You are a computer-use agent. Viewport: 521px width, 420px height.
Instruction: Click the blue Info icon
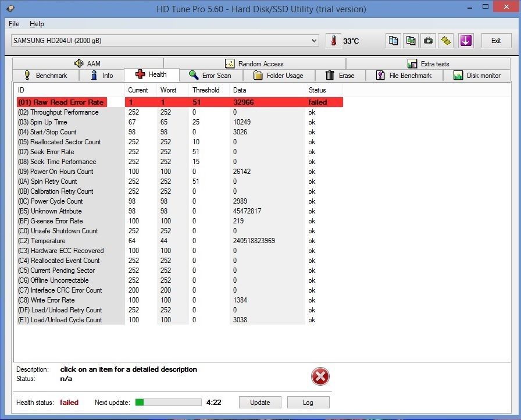[x=94, y=76]
